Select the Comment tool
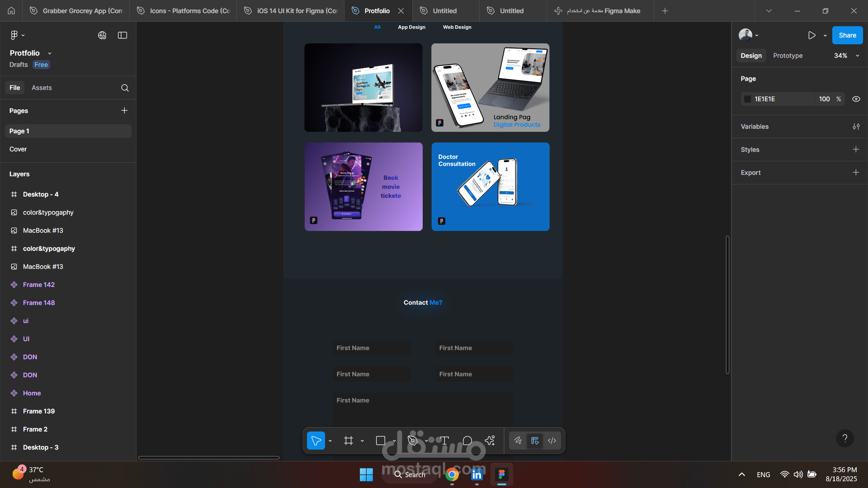Viewport: 868px width, 488px height. click(x=467, y=441)
